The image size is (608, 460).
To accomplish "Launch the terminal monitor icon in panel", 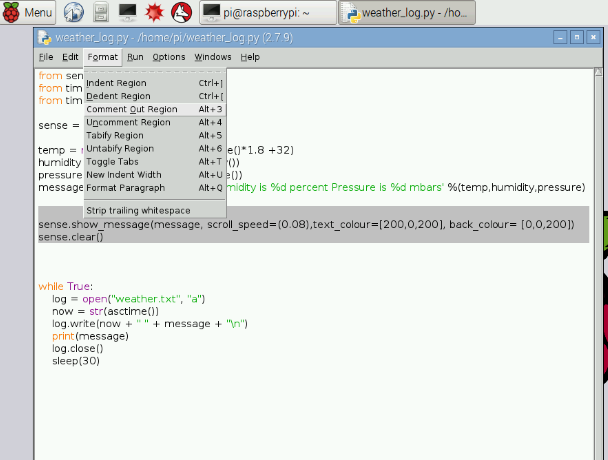I will coord(128,12).
